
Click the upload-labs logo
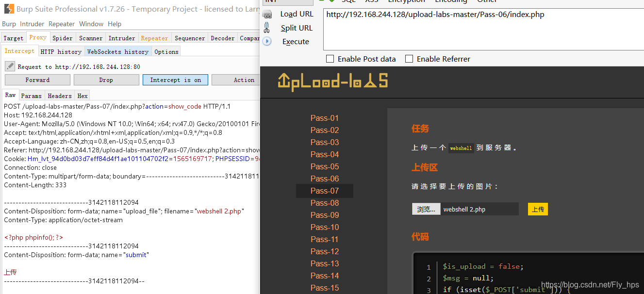coord(332,82)
